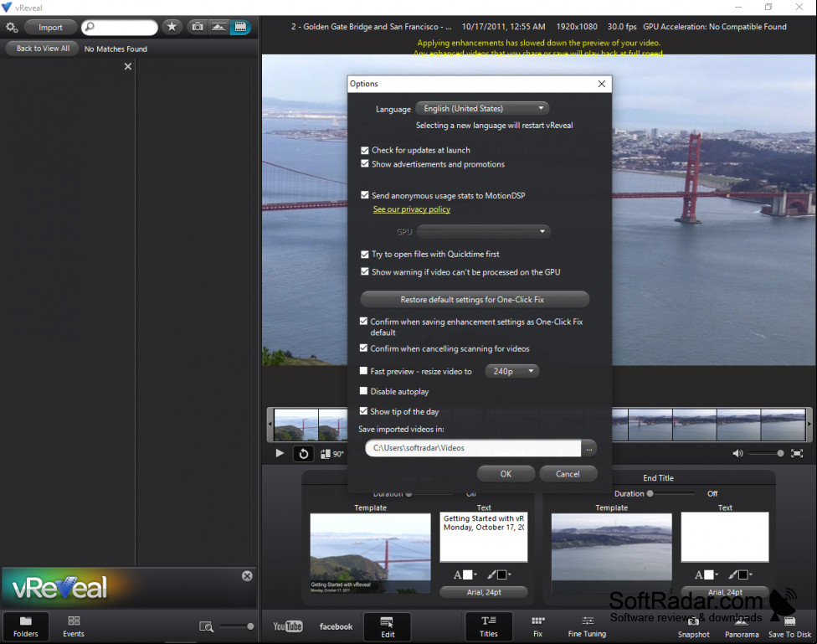Viewport: 817px width, 644px height.
Task: Confirm options with OK
Action: [506, 474]
